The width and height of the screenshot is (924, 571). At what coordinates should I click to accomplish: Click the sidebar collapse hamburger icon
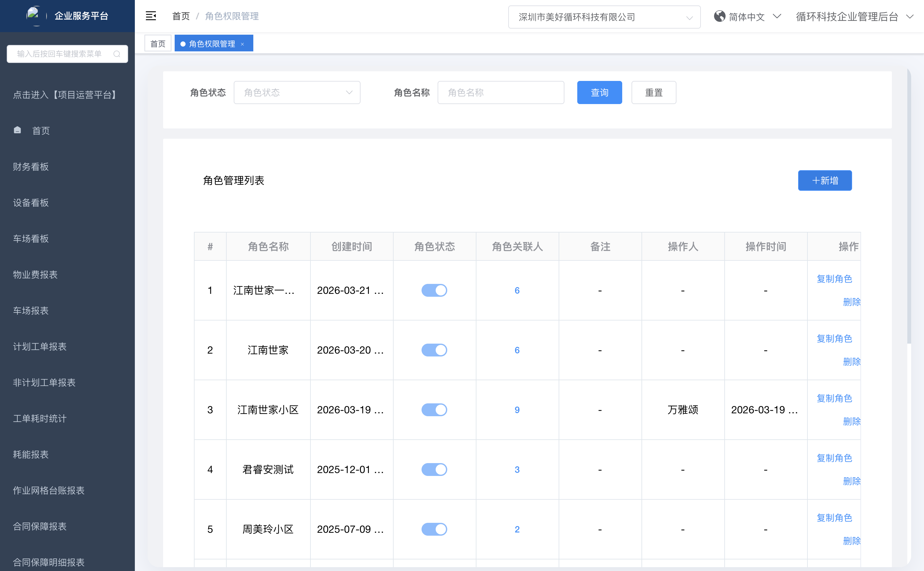[x=151, y=16]
